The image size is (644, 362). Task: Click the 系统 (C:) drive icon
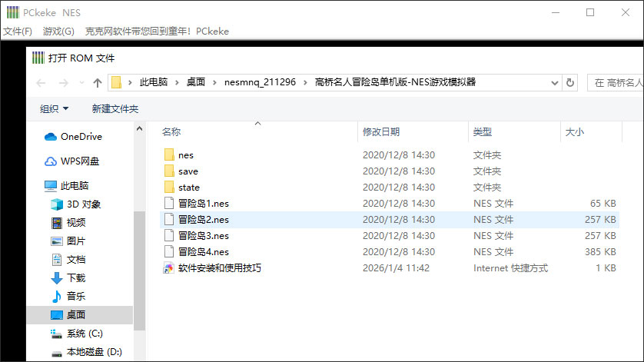[56, 334]
